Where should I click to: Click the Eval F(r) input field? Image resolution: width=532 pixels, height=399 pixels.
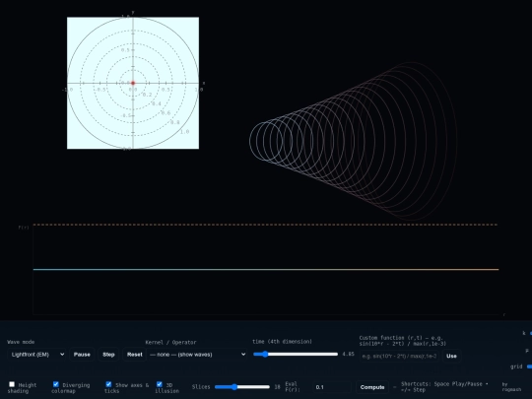pyautogui.click(x=332, y=387)
